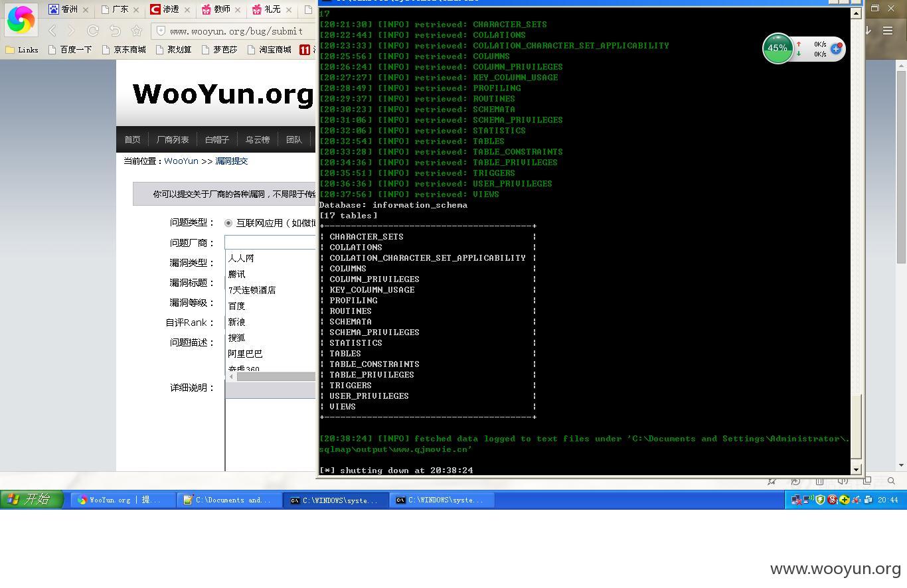Open the 百度一下 bookmark
The height and width of the screenshot is (588, 907).
click(70, 50)
